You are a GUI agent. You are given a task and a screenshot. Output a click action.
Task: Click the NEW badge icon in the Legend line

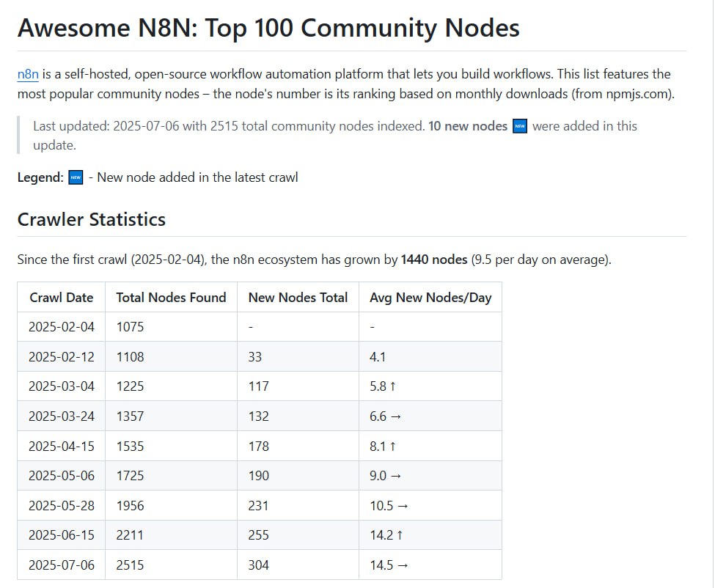(x=76, y=177)
